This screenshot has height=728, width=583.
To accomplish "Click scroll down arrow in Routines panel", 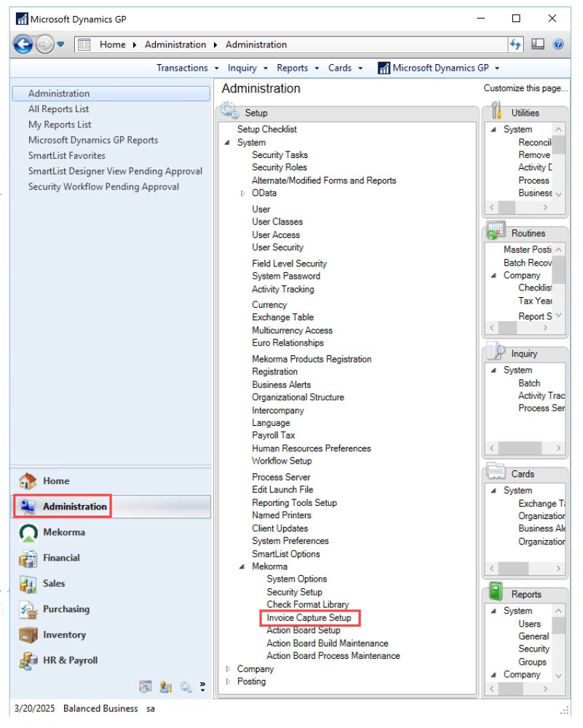I will click(x=558, y=315).
